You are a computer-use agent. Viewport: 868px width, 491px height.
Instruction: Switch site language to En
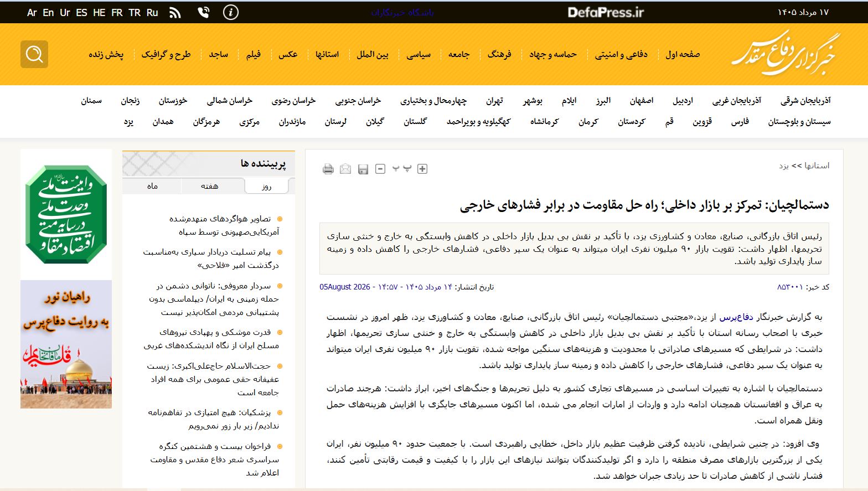pos(48,12)
